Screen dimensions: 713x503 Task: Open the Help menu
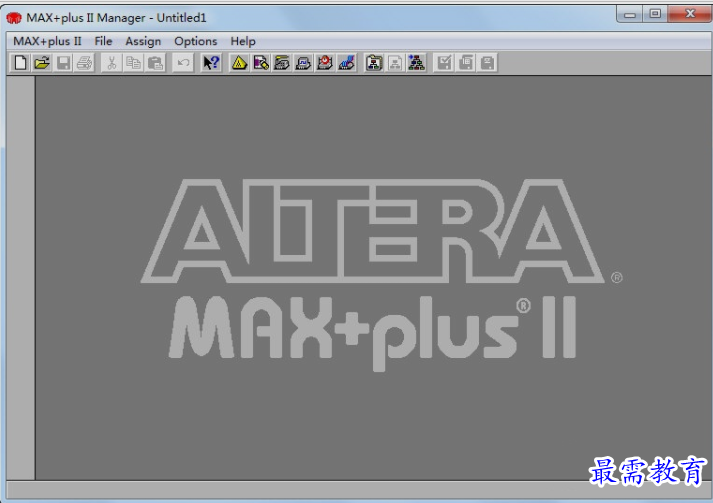tap(243, 41)
